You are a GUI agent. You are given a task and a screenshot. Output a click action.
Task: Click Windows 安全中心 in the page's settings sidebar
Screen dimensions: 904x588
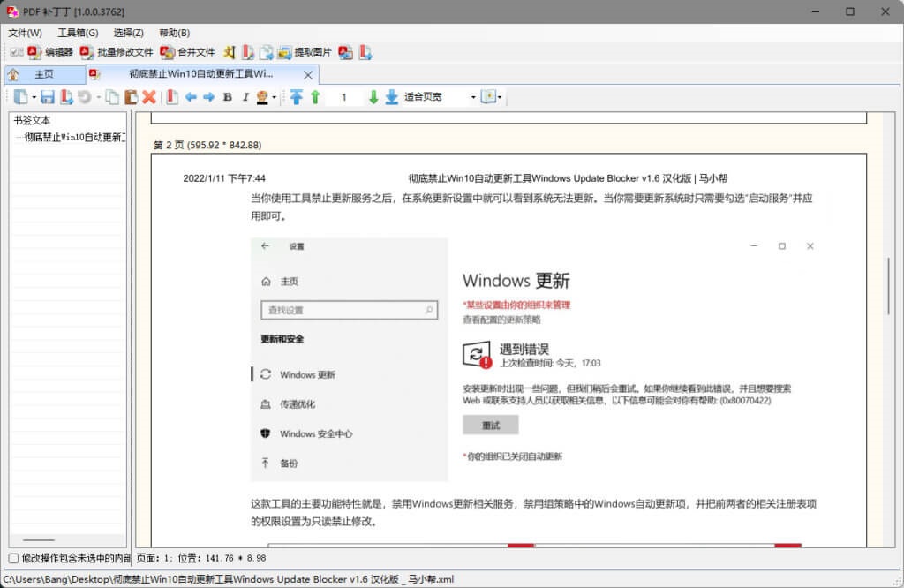point(316,434)
